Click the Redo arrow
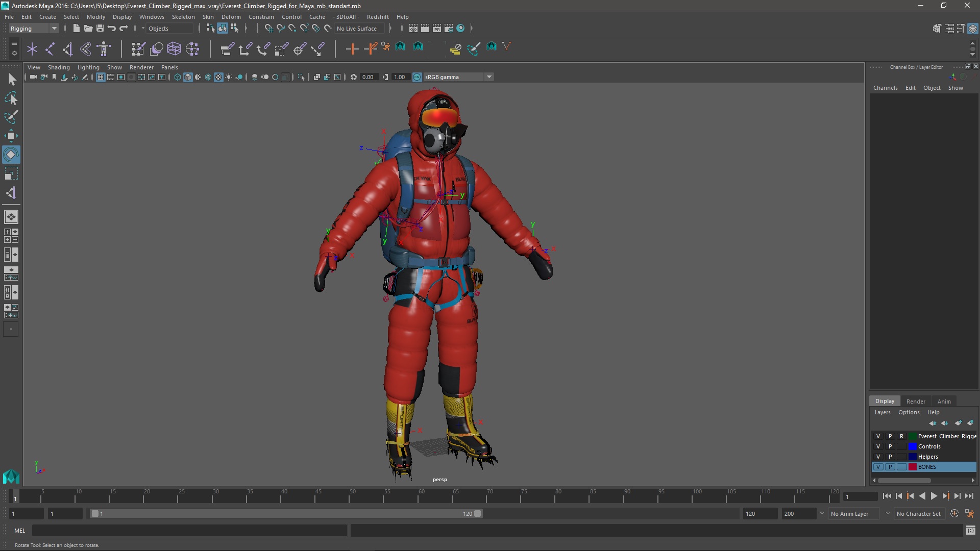The width and height of the screenshot is (980, 551). [x=124, y=29]
